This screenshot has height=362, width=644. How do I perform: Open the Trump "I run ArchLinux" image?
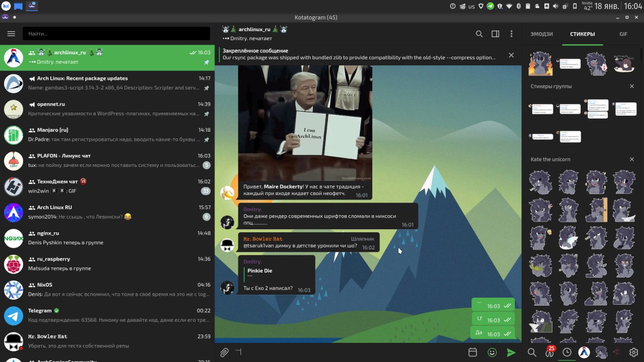pyautogui.click(x=305, y=123)
